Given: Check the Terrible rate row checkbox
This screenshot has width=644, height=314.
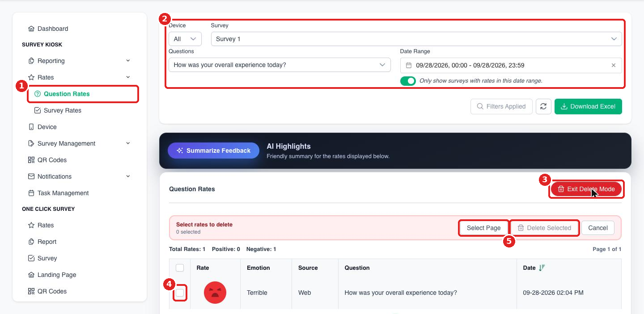Looking at the screenshot, I should pyautogui.click(x=180, y=293).
